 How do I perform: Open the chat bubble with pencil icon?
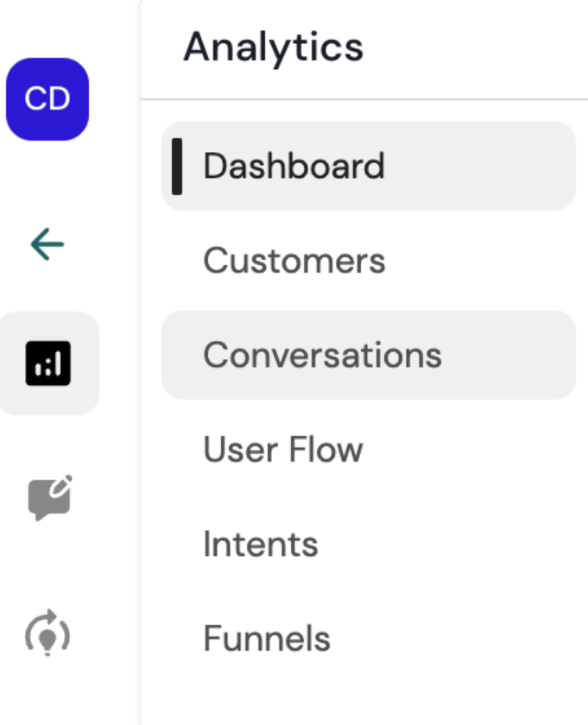[x=49, y=498]
